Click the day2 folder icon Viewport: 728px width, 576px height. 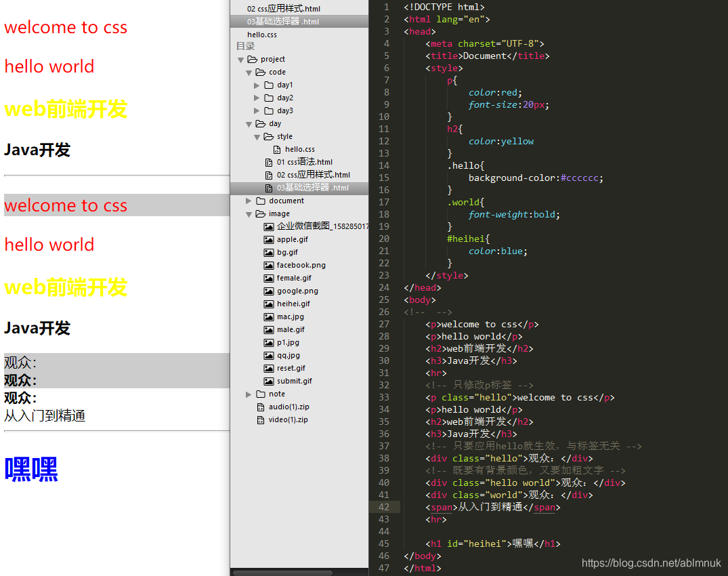[269, 98]
